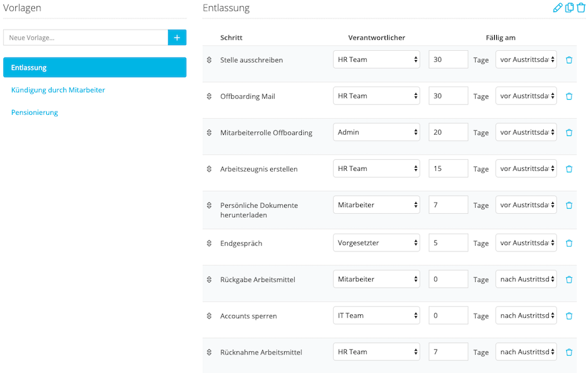
Task: Open responsible dropdown for Stelle ausschreiben
Action: click(377, 59)
